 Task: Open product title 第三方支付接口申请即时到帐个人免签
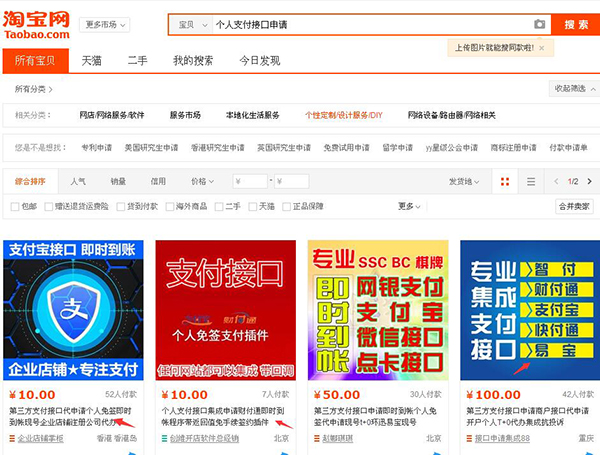tap(375, 417)
